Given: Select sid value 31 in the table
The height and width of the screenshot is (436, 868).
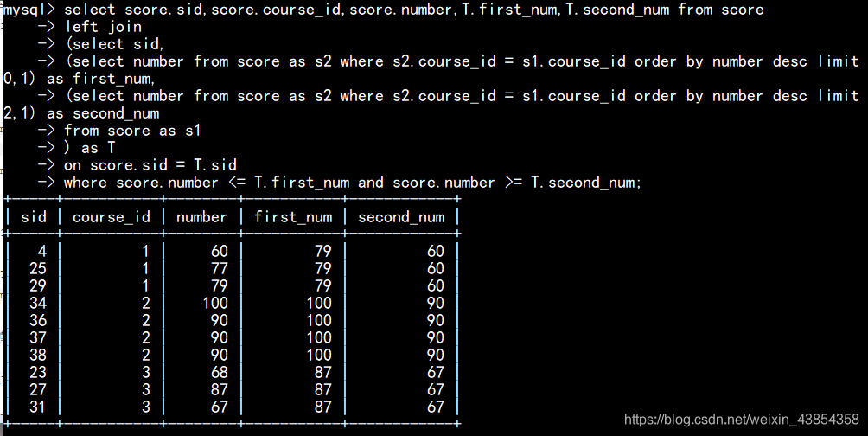Looking at the screenshot, I should [38, 407].
